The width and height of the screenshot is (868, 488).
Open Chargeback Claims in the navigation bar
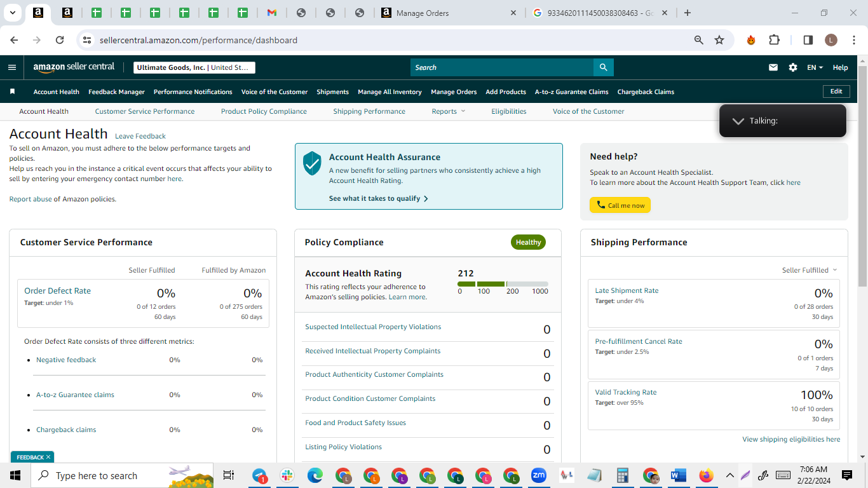tap(646, 91)
